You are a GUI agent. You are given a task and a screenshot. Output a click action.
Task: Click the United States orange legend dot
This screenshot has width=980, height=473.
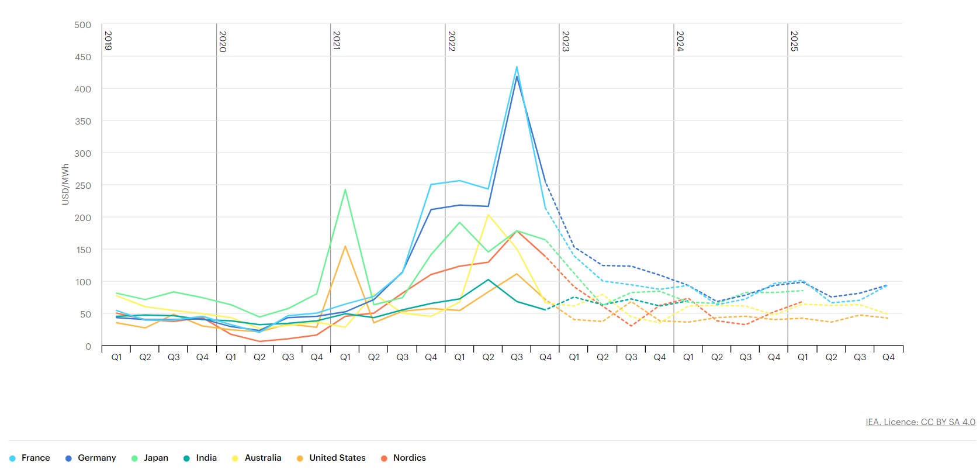click(x=300, y=458)
